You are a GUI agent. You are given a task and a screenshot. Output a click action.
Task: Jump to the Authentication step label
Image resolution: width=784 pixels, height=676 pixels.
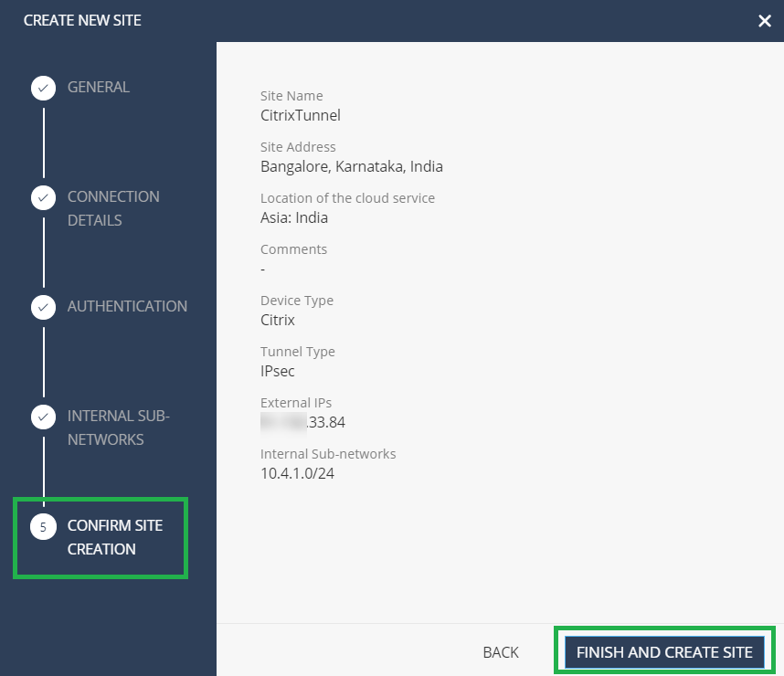point(128,306)
